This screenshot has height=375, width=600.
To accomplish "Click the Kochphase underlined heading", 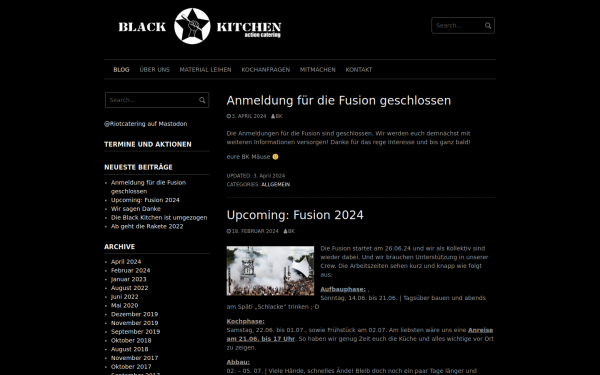I will 245,322.
